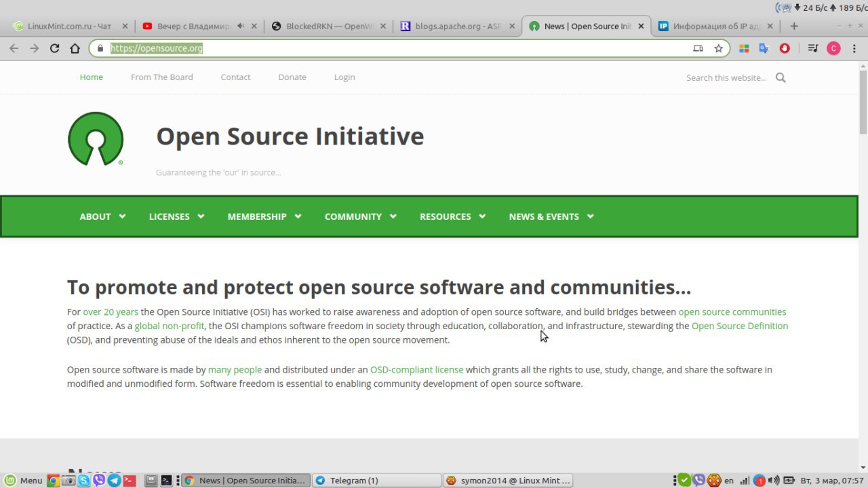The width and height of the screenshot is (868, 488).
Task: Click the browser forward arrow
Action: pos(34,48)
